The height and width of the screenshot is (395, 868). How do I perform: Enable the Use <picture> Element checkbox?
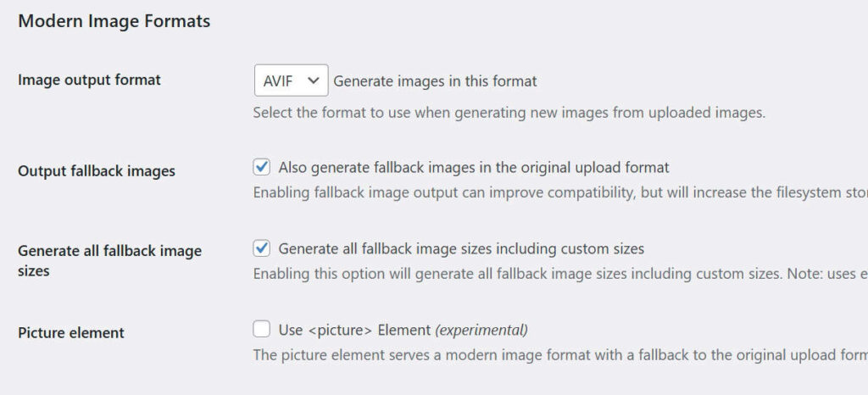pos(262,330)
